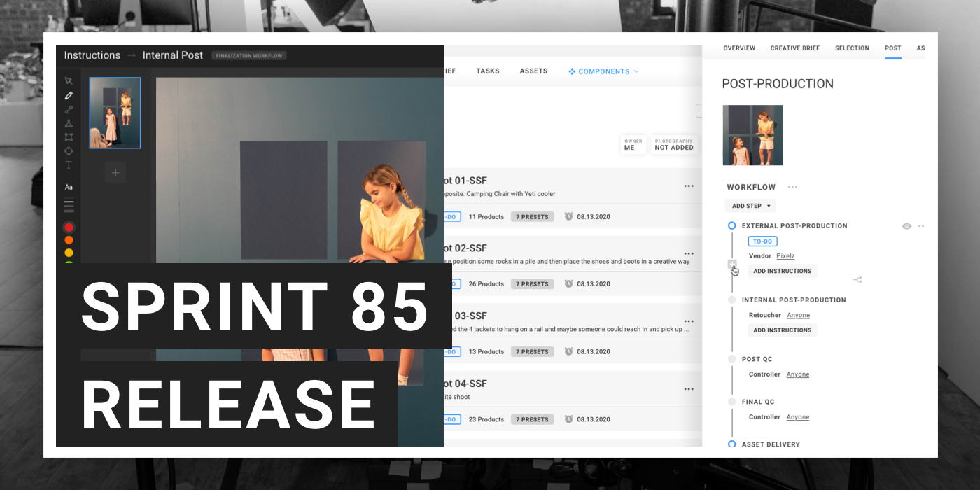Viewport: 980px width, 490px height.
Task: Click the alarm clock icon on Shot 03-SSF
Action: pos(568,351)
